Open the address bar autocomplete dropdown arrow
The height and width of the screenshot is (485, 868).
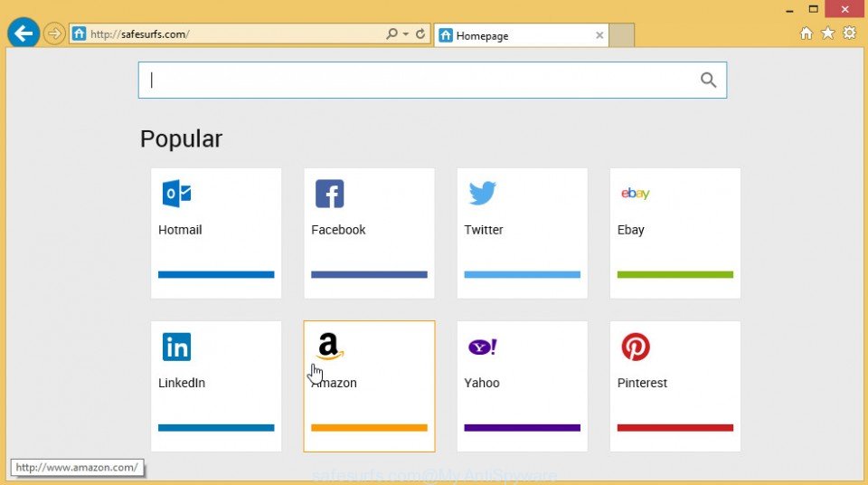[x=406, y=33]
